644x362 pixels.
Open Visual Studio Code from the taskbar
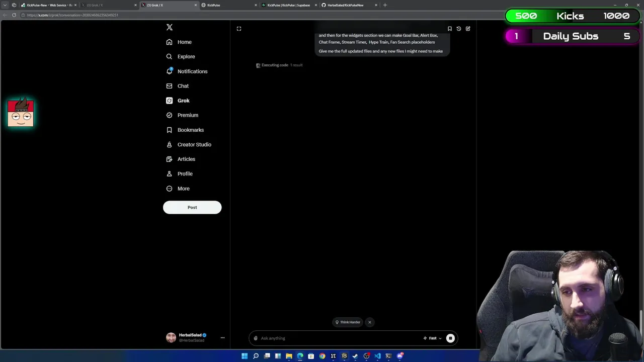[x=377, y=356]
